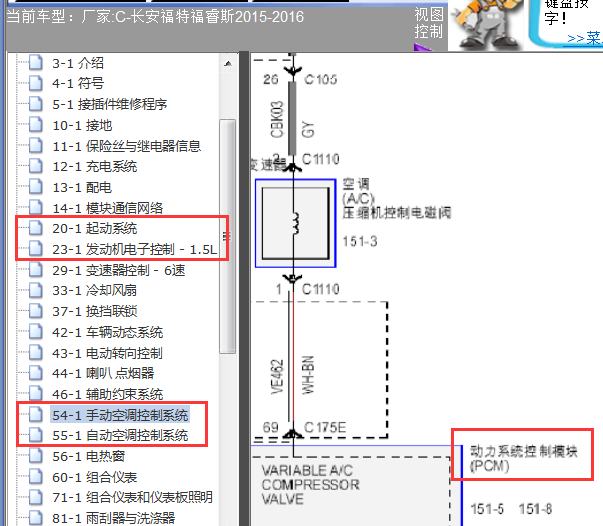Click the A/C compressor solenoid component box

pos(295,223)
